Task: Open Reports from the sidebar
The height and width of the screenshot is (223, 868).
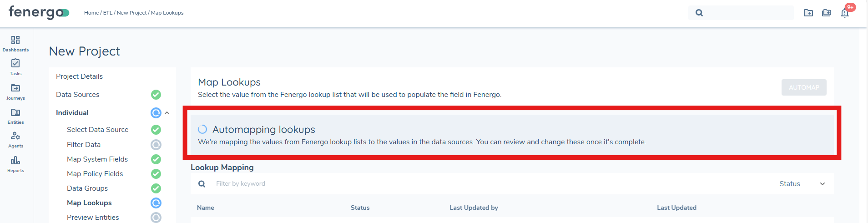Action: (x=15, y=164)
